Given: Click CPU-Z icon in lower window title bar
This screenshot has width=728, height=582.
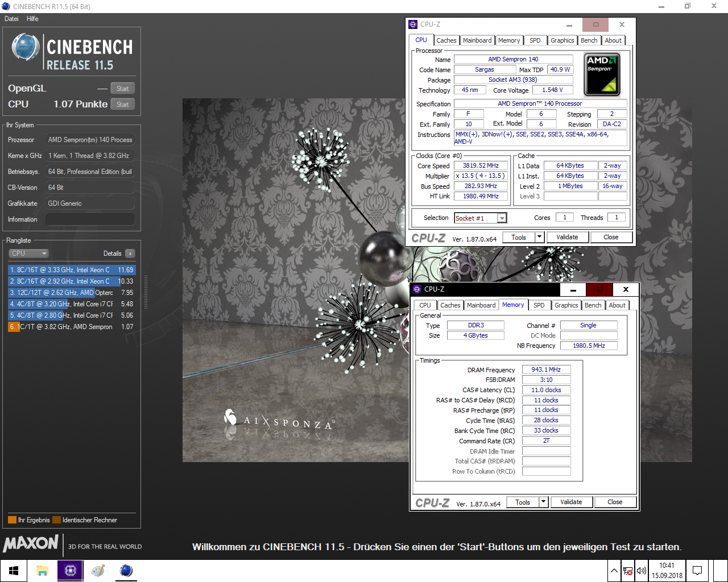Looking at the screenshot, I should pyautogui.click(x=417, y=289).
